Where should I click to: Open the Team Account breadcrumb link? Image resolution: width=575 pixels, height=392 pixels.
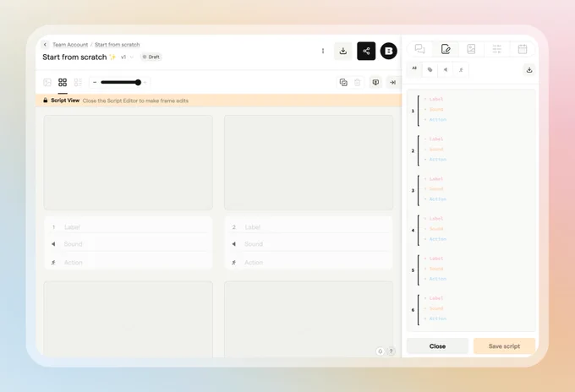tap(70, 45)
